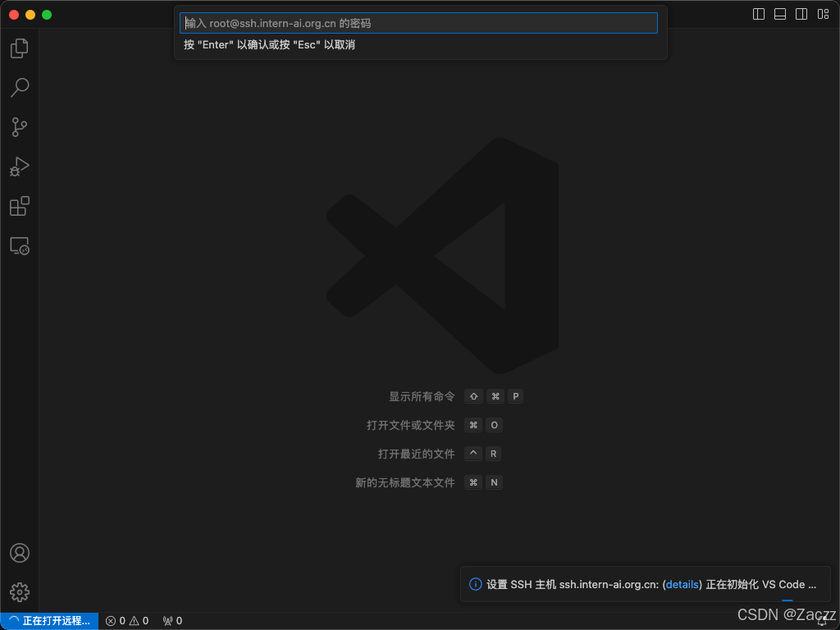Screen dimensions: 840x630
Task: Click the N key cap beside 新的无标题文本文件
Action: pos(494,482)
